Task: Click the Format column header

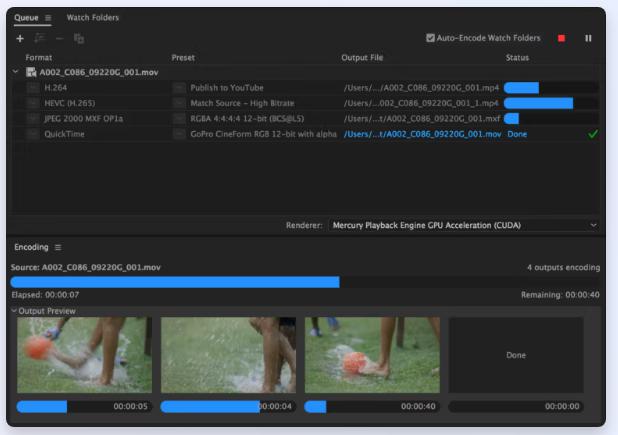Action: [x=39, y=58]
